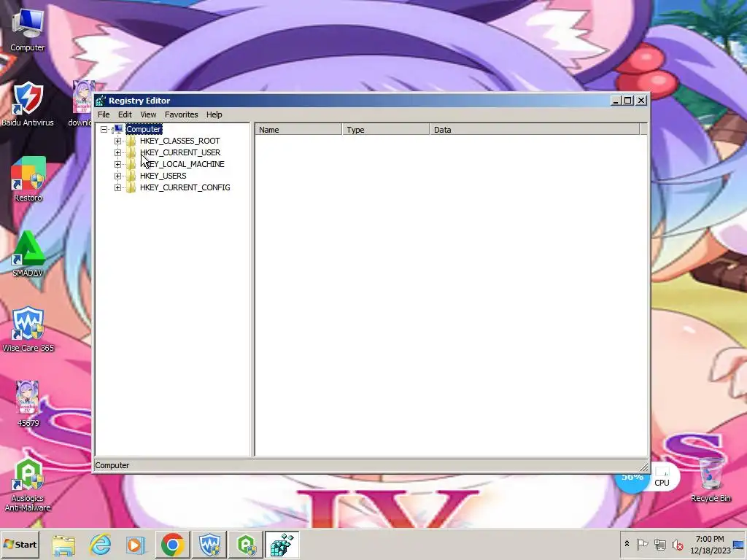Click the percentage bubble of CPU widget
The height and width of the screenshot is (560, 747).
pyautogui.click(x=632, y=478)
